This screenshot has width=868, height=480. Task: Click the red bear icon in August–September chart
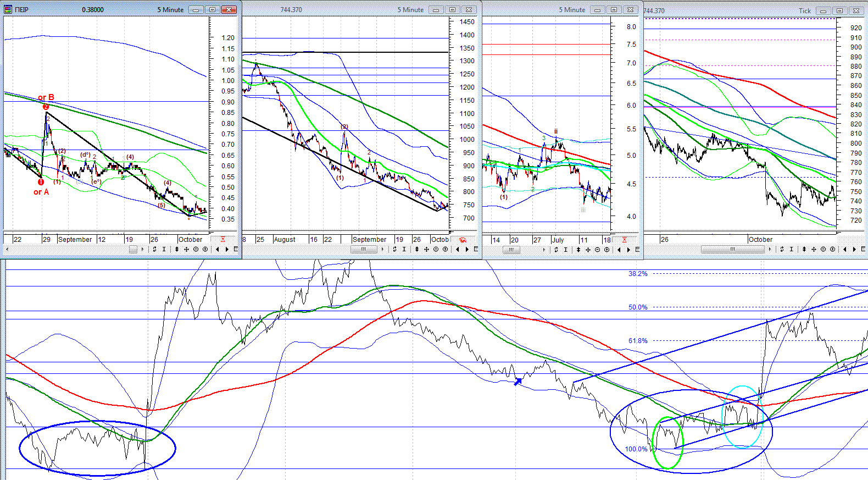[463, 240]
